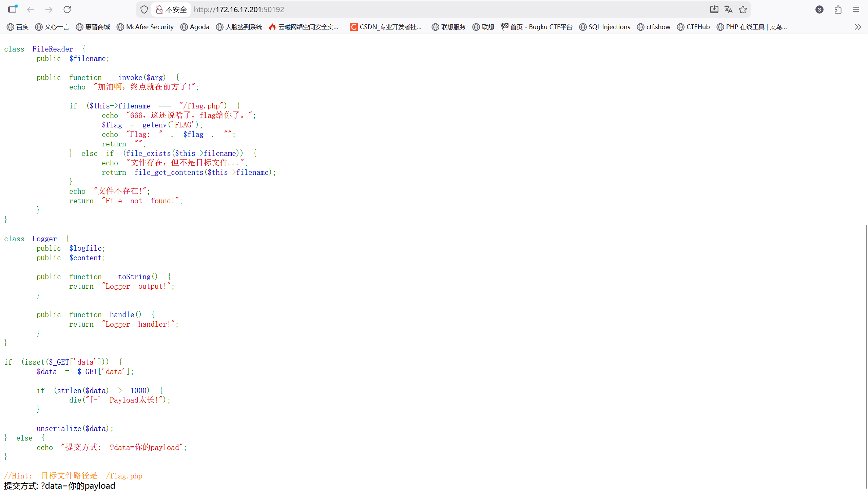This screenshot has height=491, width=868.
Task: Reload the current page
Action: tap(67, 9)
